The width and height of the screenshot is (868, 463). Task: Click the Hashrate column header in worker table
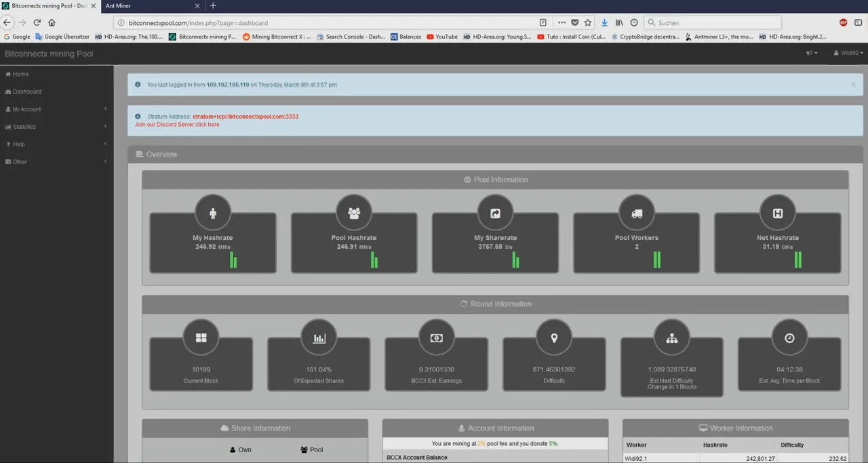pos(715,445)
